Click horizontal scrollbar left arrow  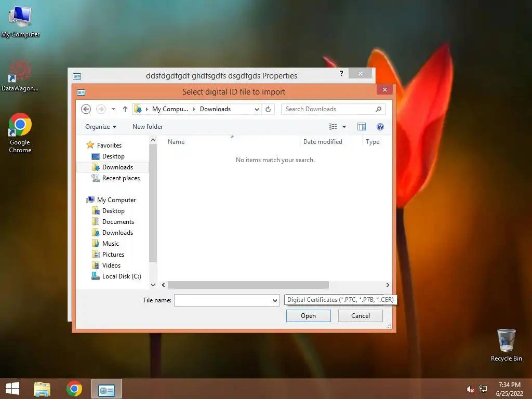click(x=163, y=285)
